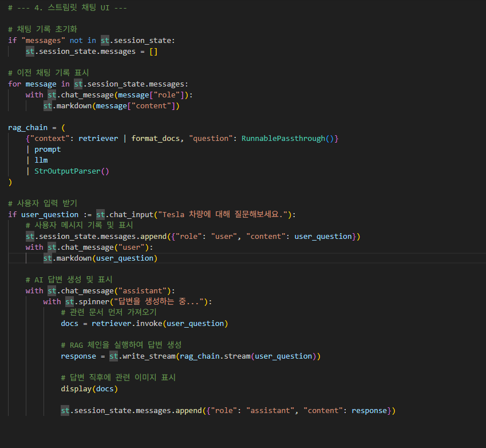Viewport: 486px width, 448px height.
Task: Click the display(docs) function call
Action: pos(89,389)
